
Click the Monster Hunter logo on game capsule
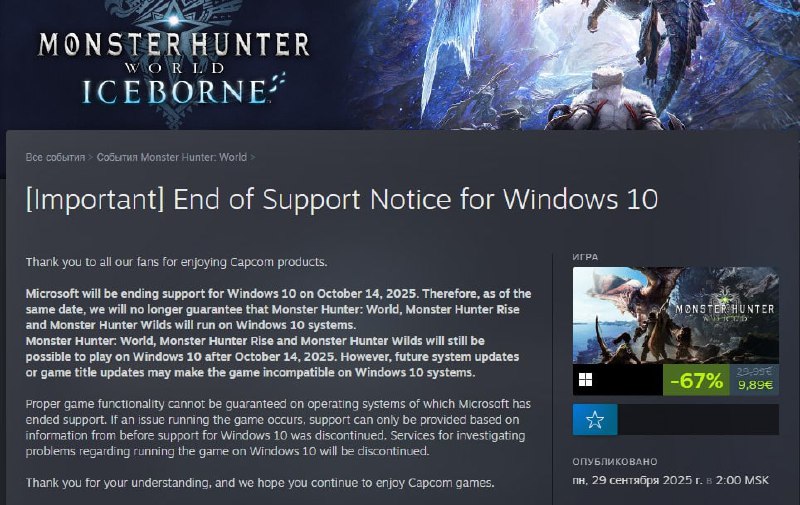point(724,309)
